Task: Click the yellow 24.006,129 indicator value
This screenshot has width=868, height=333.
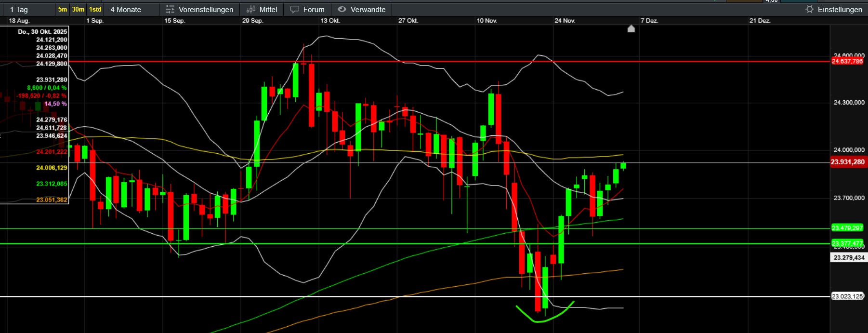Action: click(x=52, y=168)
